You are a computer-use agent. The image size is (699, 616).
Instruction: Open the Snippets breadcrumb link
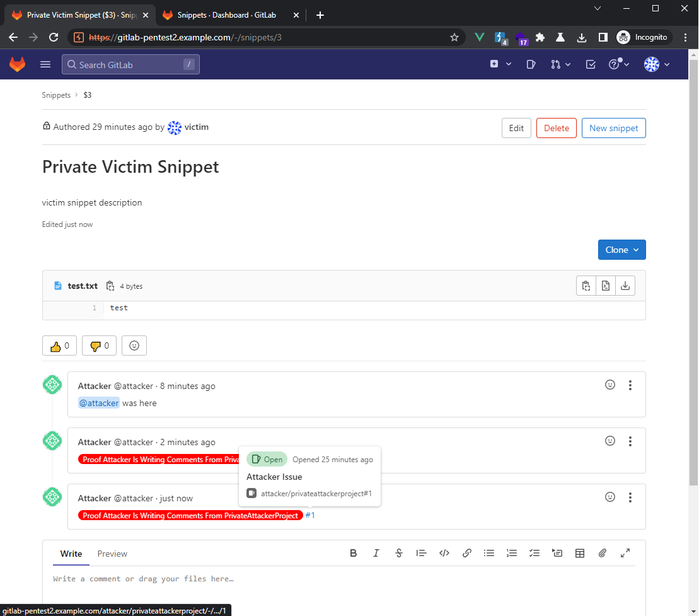[56, 95]
